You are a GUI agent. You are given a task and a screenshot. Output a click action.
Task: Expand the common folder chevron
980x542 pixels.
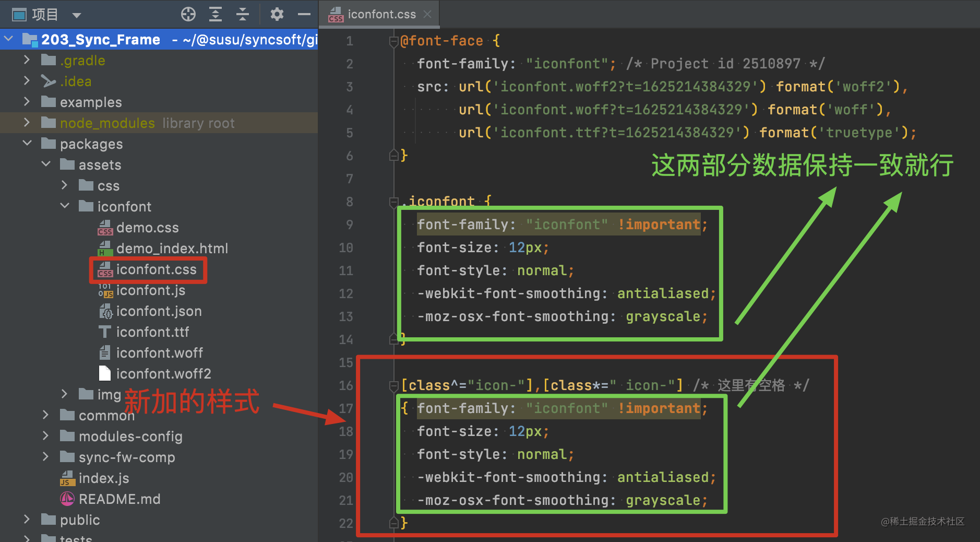(x=45, y=415)
